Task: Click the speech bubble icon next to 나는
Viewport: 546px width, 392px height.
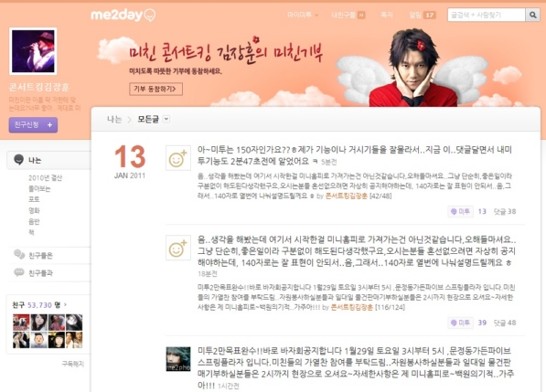Action: pyautogui.click(x=18, y=160)
